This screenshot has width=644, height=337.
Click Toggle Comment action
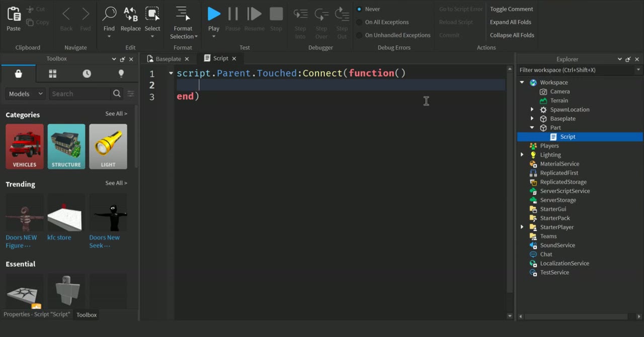tap(511, 9)
